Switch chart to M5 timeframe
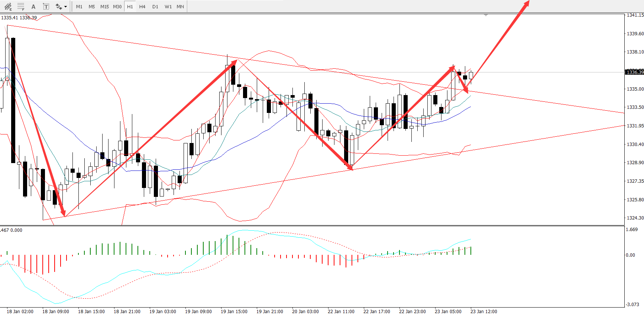 (x=92, y=7)
